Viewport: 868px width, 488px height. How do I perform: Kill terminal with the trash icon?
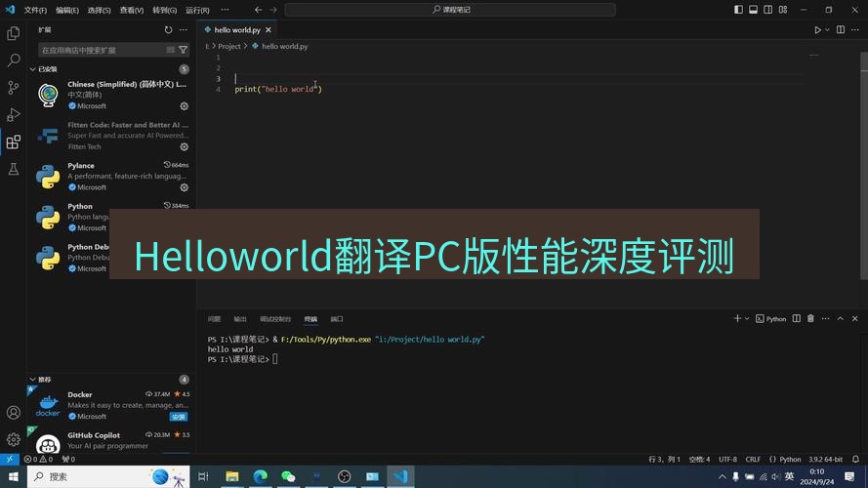(810, 319)
